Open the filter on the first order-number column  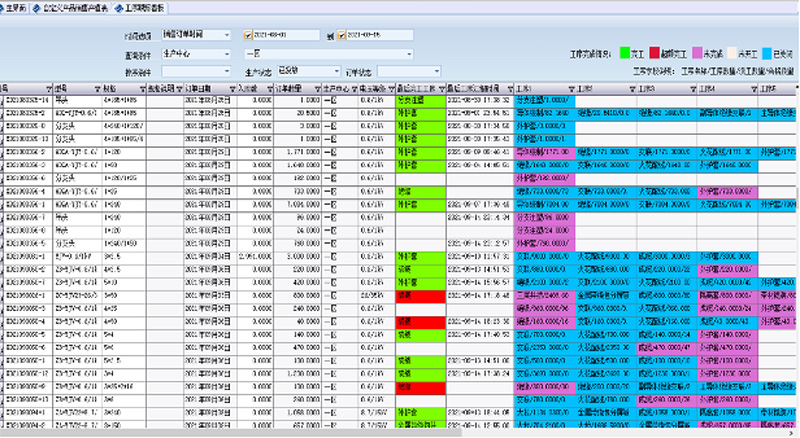click(x=49, y=89)
